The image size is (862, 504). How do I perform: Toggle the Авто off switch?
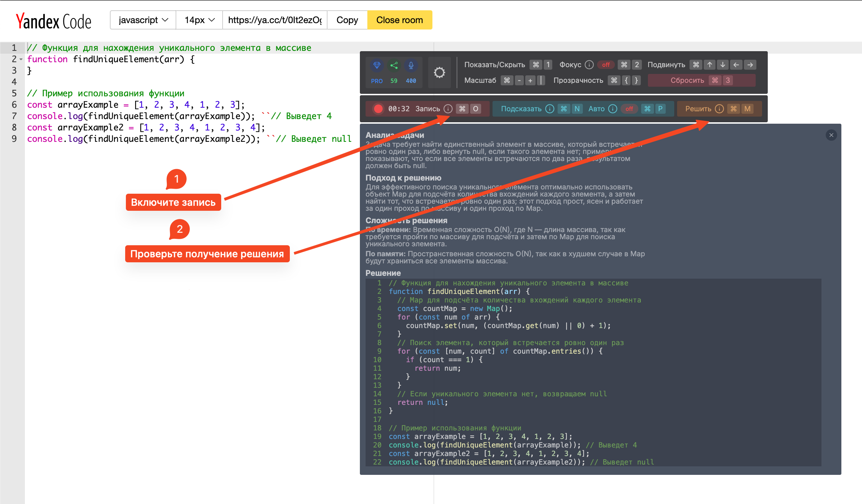pyautogui.click(x=629, y=109)
